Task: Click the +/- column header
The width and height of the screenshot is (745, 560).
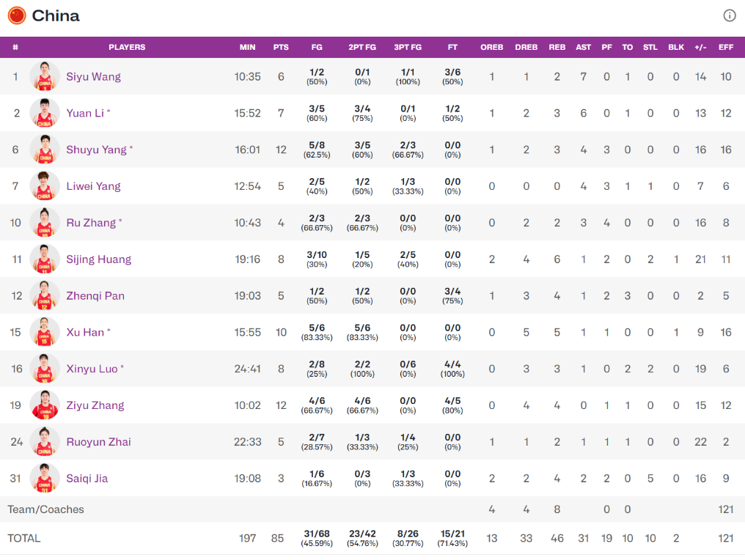Action: 700,47
